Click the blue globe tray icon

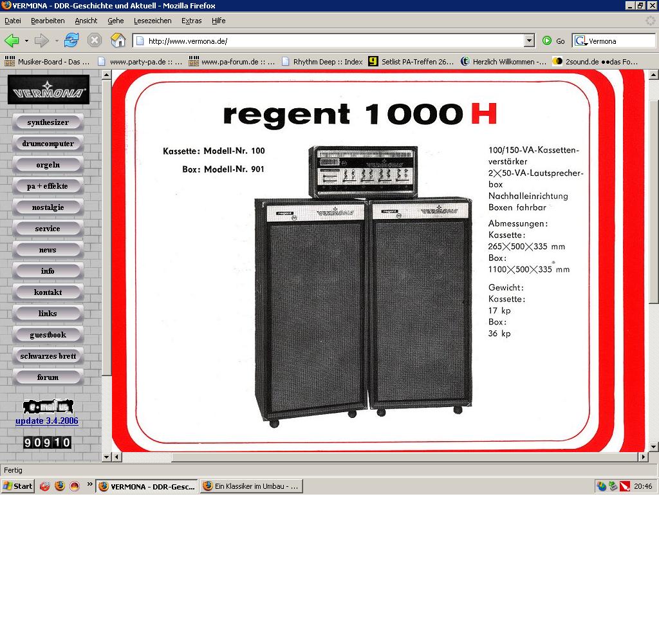[602, 486]
